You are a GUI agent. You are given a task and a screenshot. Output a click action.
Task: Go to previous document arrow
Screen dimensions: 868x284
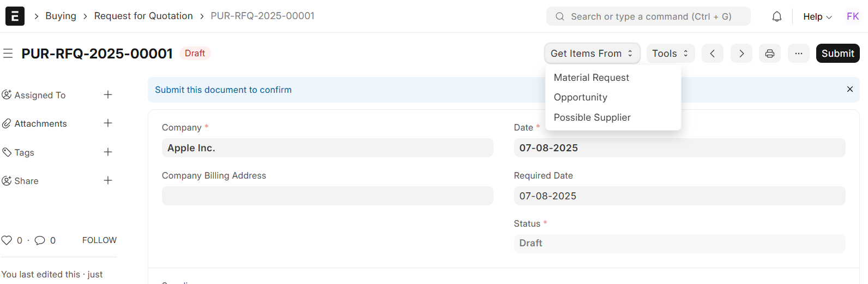[x=712, y=54]
